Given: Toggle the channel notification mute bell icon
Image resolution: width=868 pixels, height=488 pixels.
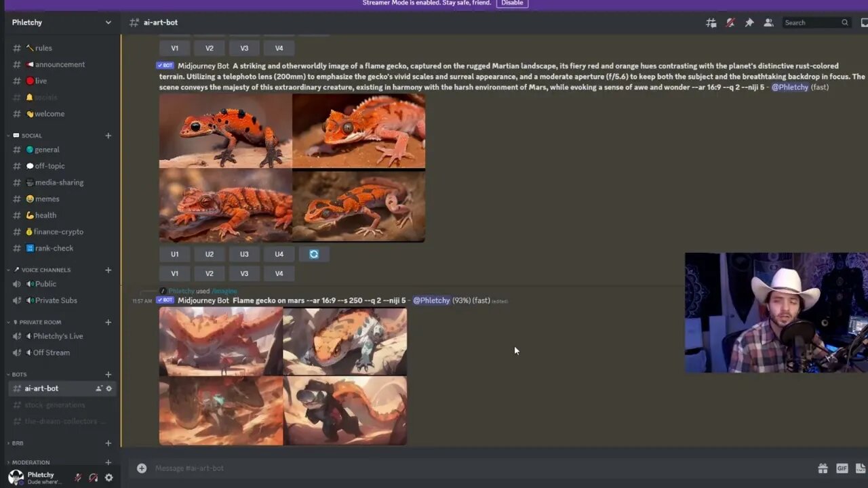Looking at the screenshot, I should [730, 22].
